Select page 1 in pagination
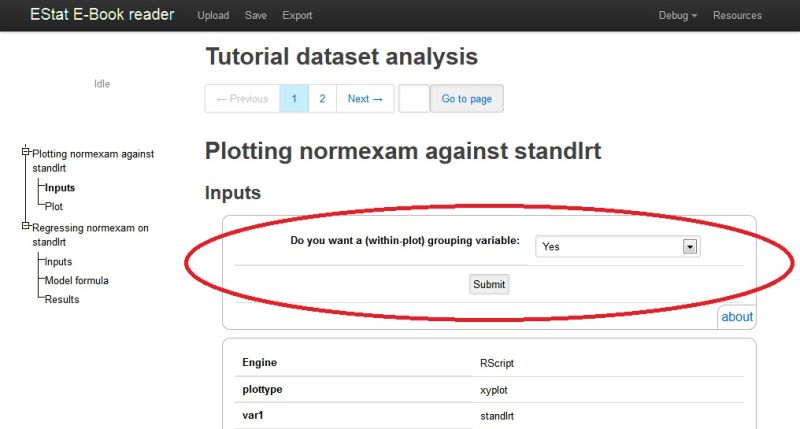The image size is (800, 429). pos(294,98)
